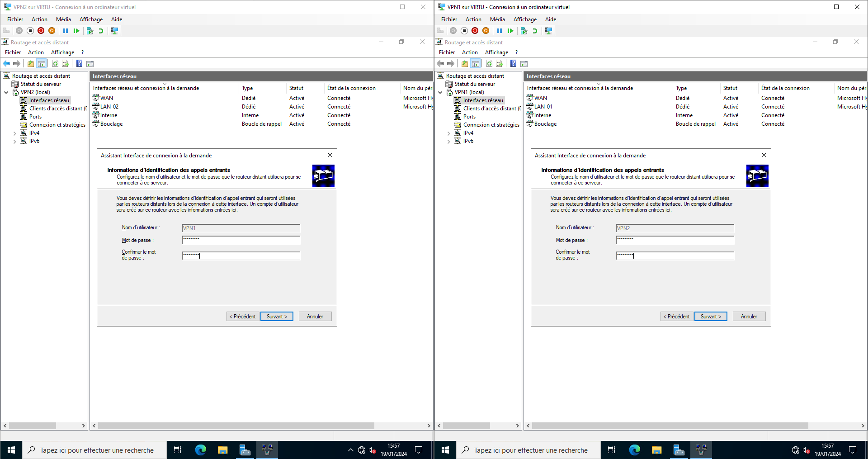This screenshot has height=459, width=868.
Task: Click the blue Help icon in VPN2 console toolbar
Action: coord(79,64)
